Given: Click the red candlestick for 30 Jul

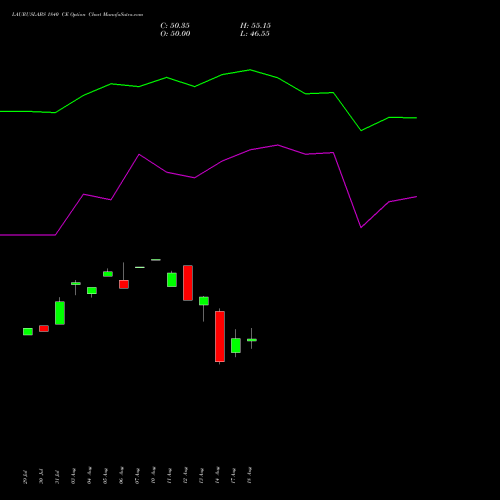Looking at the screenshot, I should pos(44,329).
